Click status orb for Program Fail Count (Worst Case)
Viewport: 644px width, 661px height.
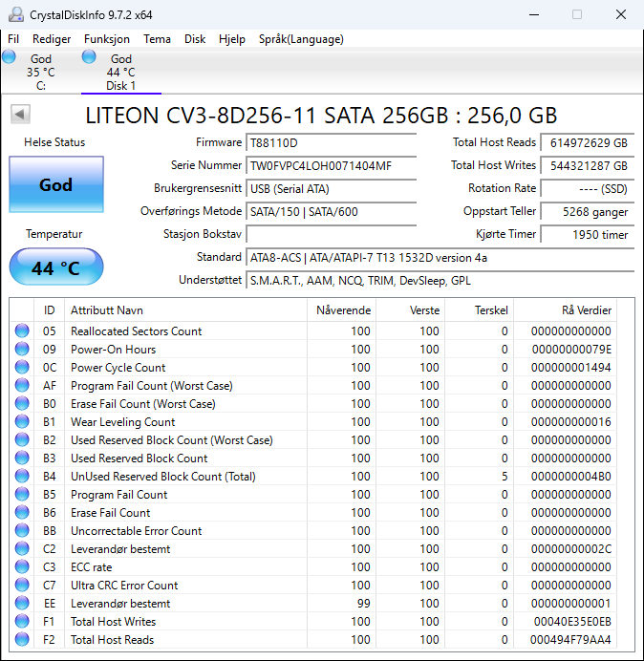coord(22,385)
